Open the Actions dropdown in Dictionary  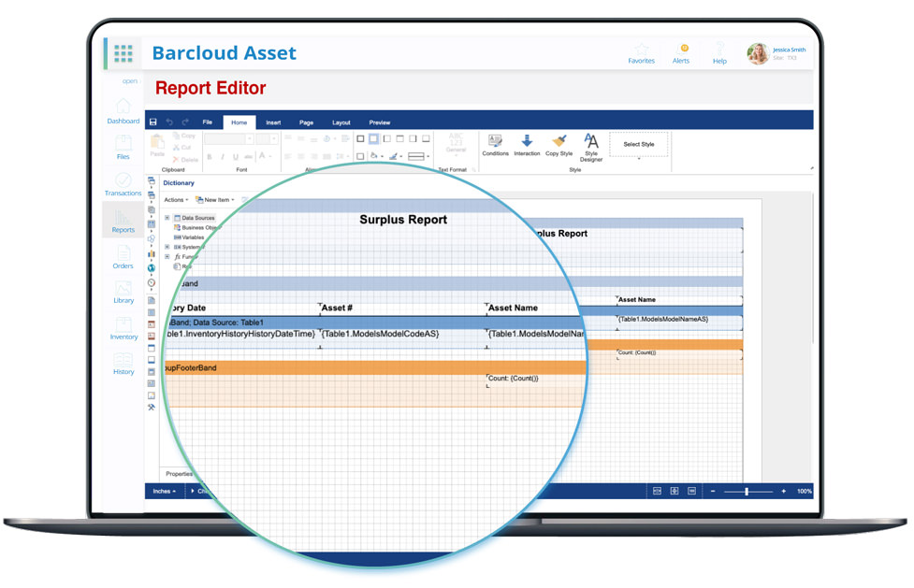176,200
